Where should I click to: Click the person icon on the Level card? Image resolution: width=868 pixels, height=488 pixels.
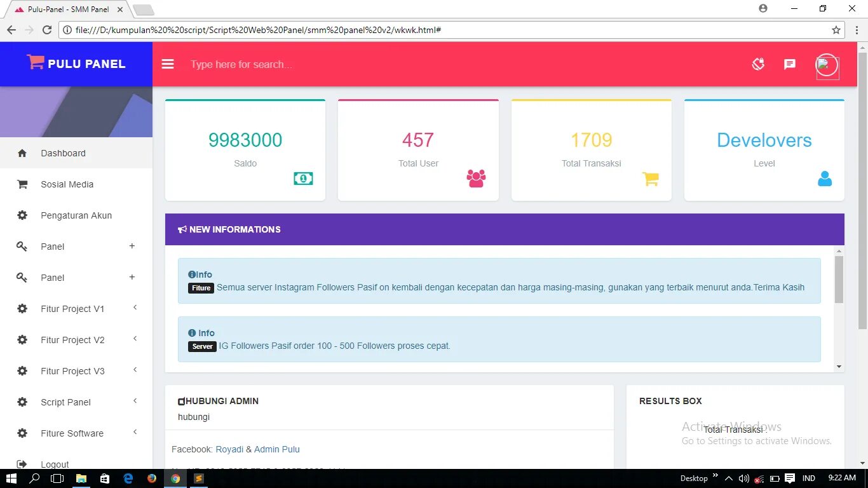[x=825, y=179]
